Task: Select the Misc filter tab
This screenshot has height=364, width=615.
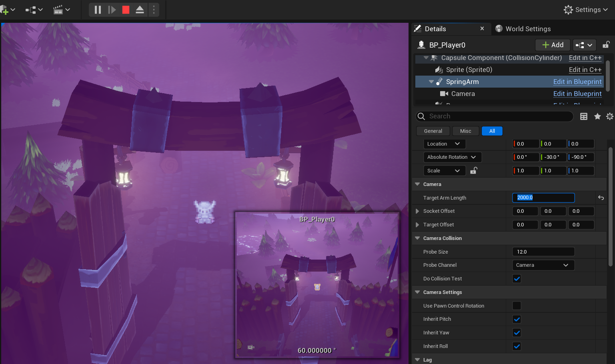Action: [465, 131]
